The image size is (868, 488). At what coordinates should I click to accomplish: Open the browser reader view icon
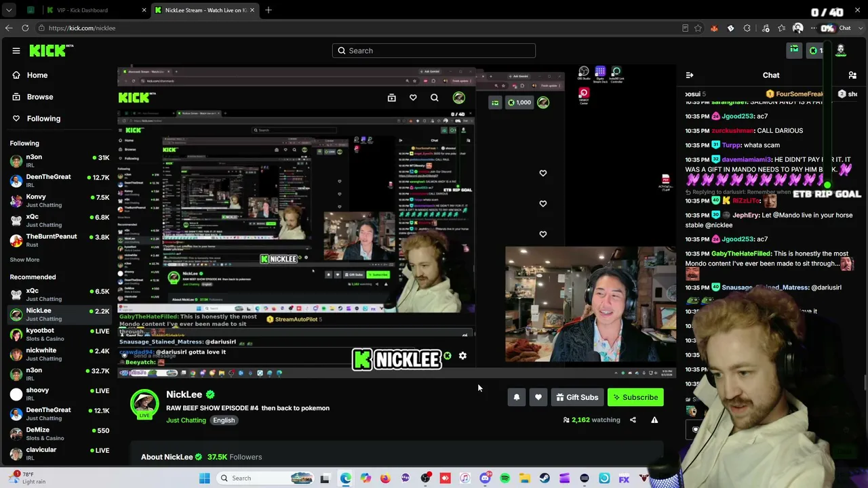(685, 28)
